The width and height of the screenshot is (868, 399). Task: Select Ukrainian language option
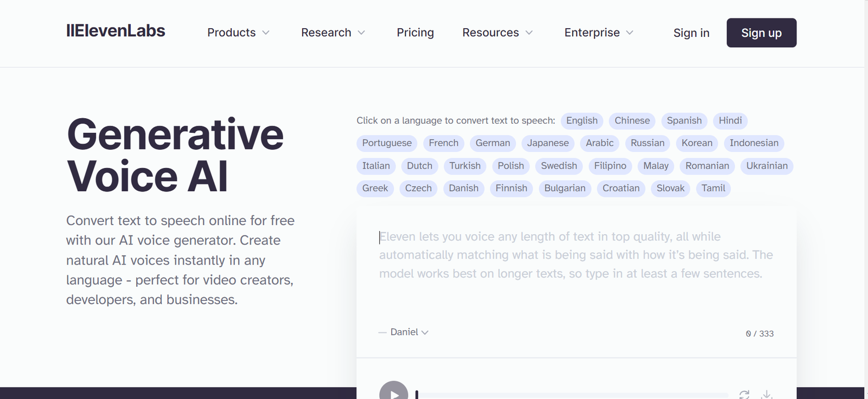pos(767,166)
